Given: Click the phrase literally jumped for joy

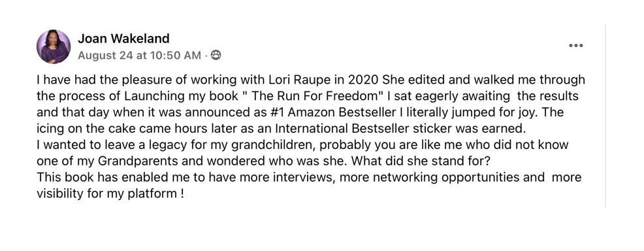Looking at the screenshot, I should (x=474, y=112).
